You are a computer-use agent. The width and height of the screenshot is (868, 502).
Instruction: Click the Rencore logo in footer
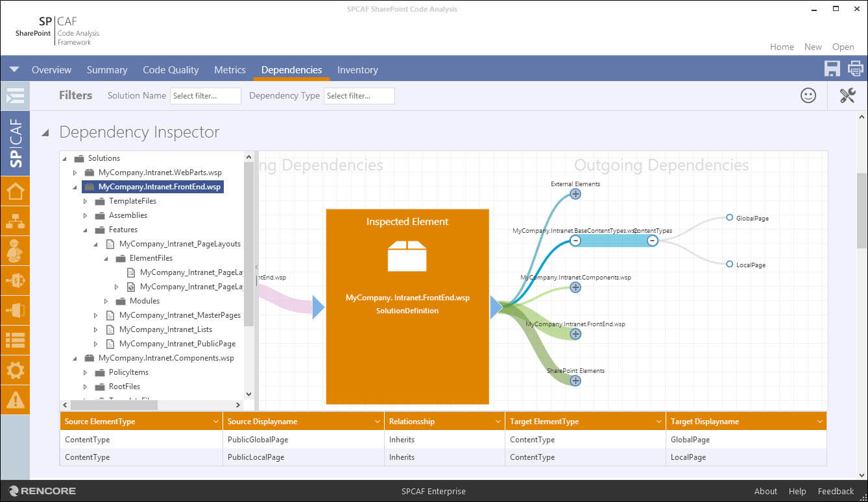[42, 491]
